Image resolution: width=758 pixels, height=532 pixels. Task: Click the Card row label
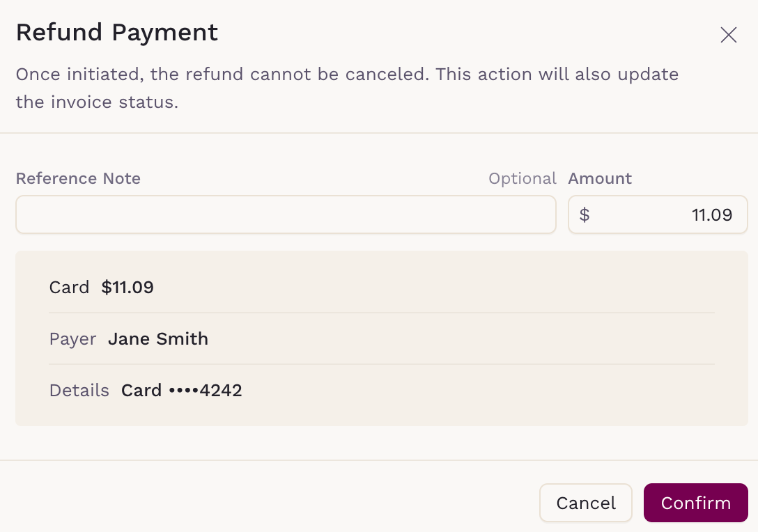click(x=69, y=287)
